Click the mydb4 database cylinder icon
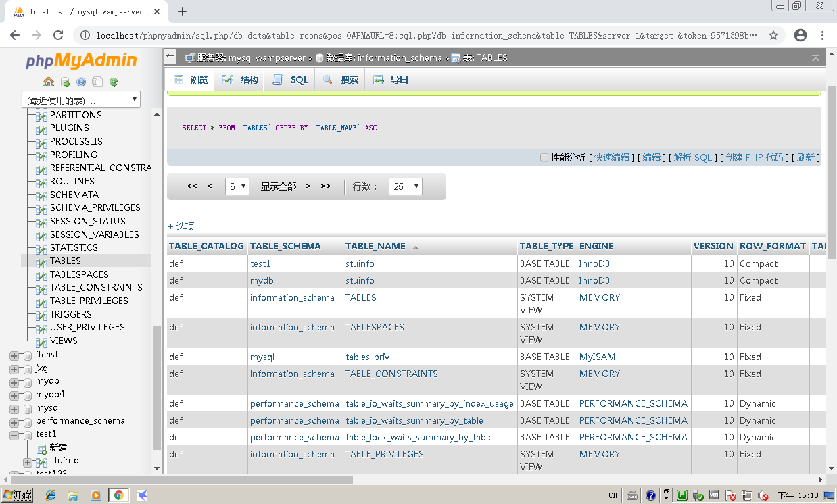 (x=28, y=395)
